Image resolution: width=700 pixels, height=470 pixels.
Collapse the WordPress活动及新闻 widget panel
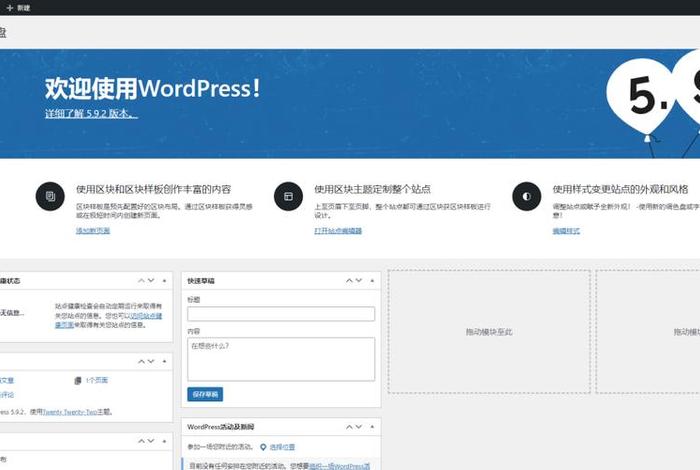372,427
